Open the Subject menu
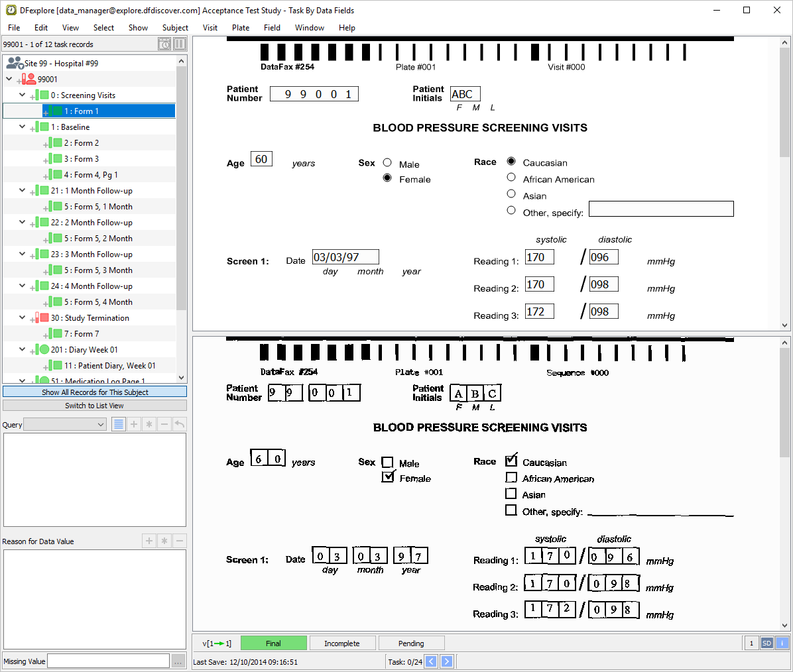 point(175,28)
